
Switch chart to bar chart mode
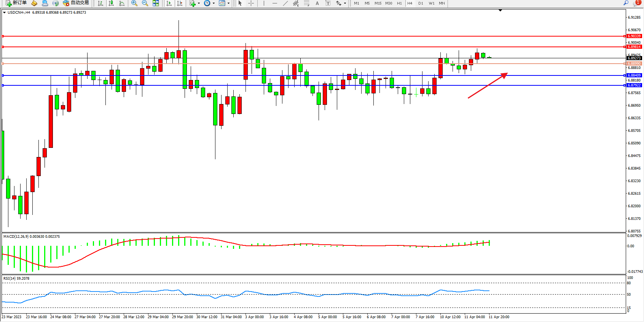tap(100, 3)
